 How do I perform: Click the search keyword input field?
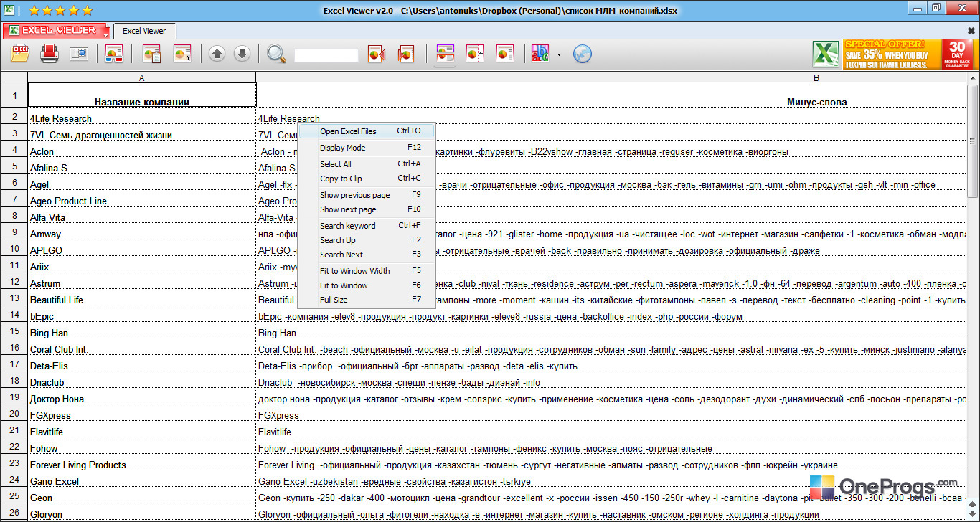tap(326, 55)
